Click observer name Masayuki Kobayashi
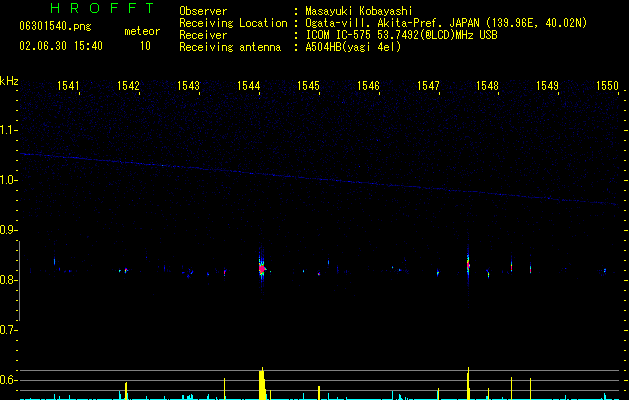The height and width of the screenshot is (400, 629). pos(359,12)
